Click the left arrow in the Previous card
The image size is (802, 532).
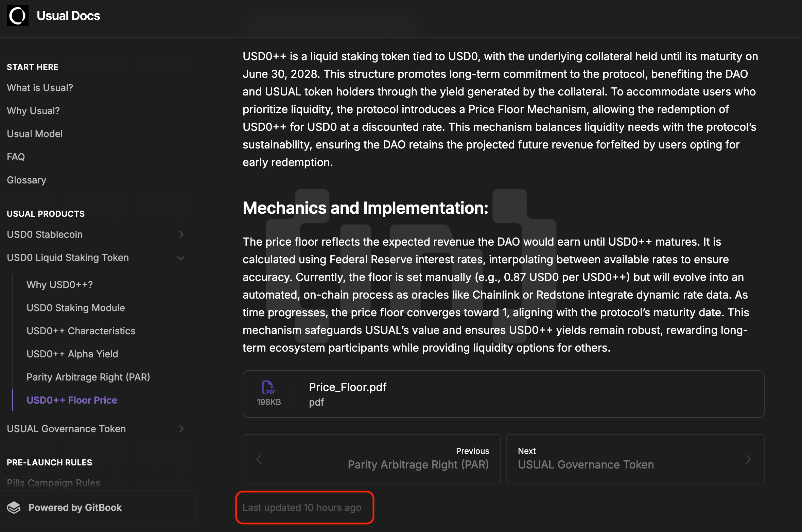(259, 459)
